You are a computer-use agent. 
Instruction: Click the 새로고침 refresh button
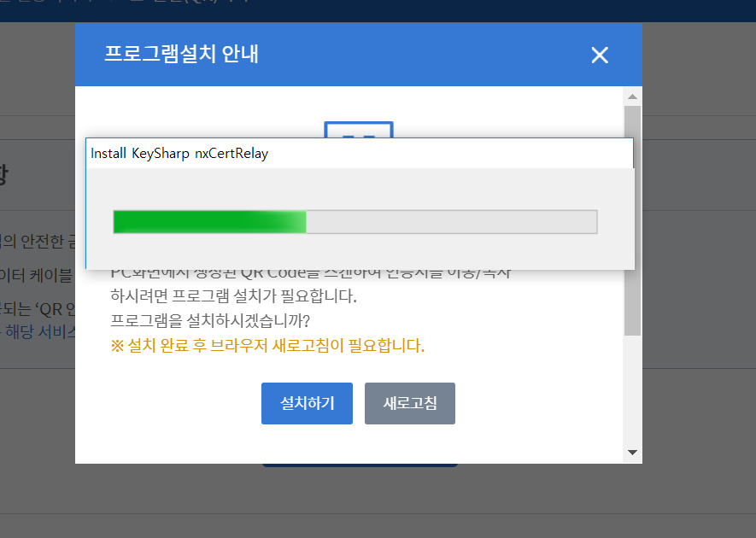410,403
